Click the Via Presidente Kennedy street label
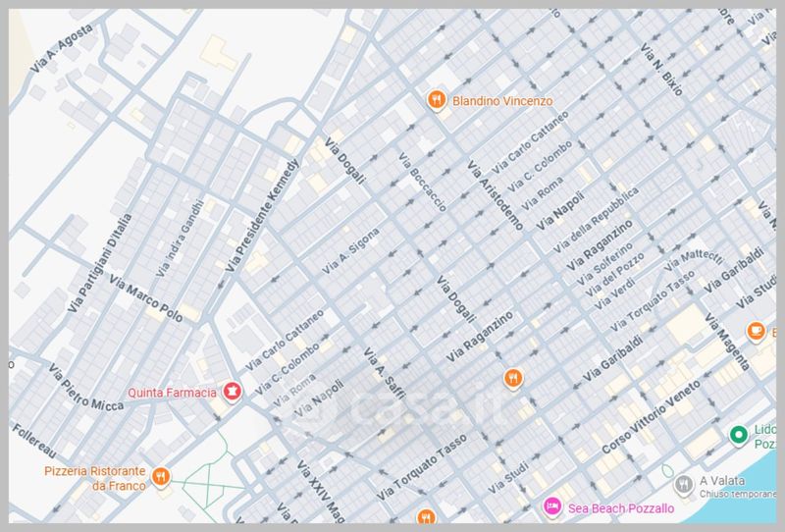The image size is (785, 532). pyautogui.click(x=261, y=216)
